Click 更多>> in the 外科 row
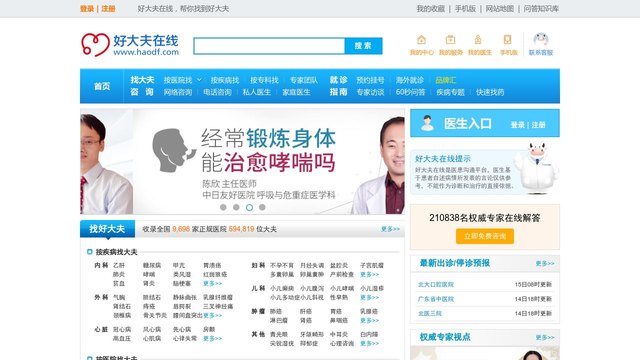 pyautogui.click(x=213, y=316)
